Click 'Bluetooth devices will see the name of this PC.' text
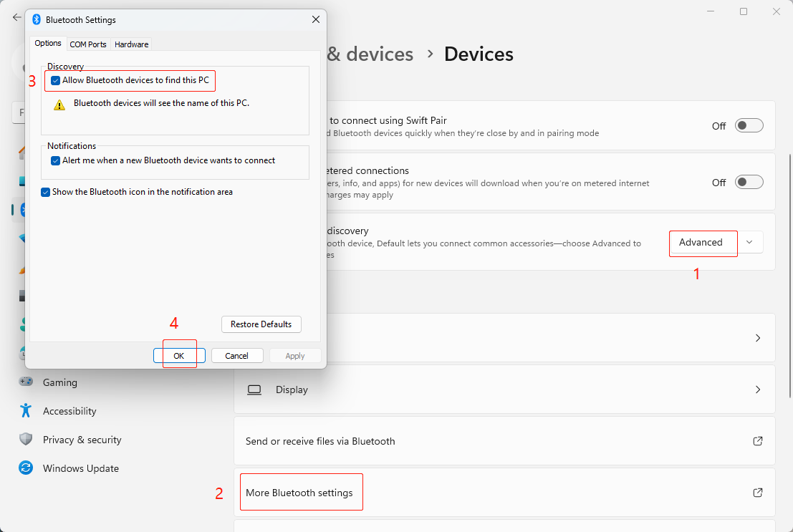The width and height of the screenshot is (793, 532). point(161,103)
